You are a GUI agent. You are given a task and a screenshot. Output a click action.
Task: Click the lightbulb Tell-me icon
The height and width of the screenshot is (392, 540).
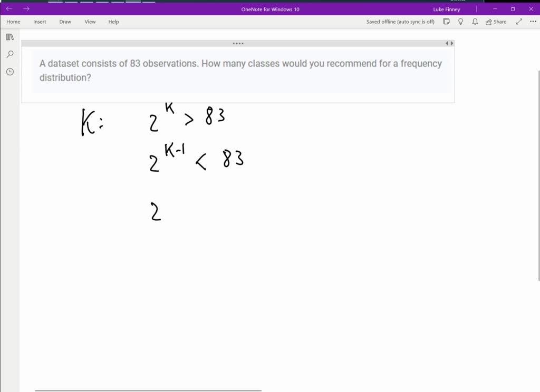[460, 22]
